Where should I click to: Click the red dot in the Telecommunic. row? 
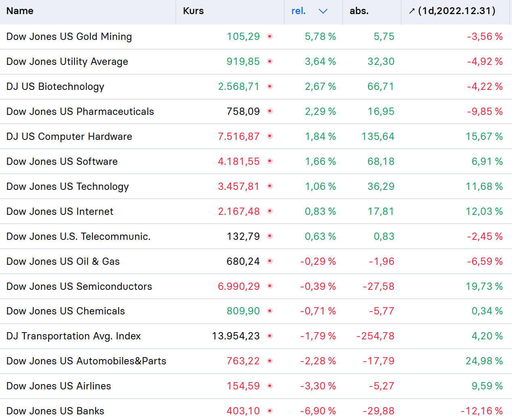point(270,236)
